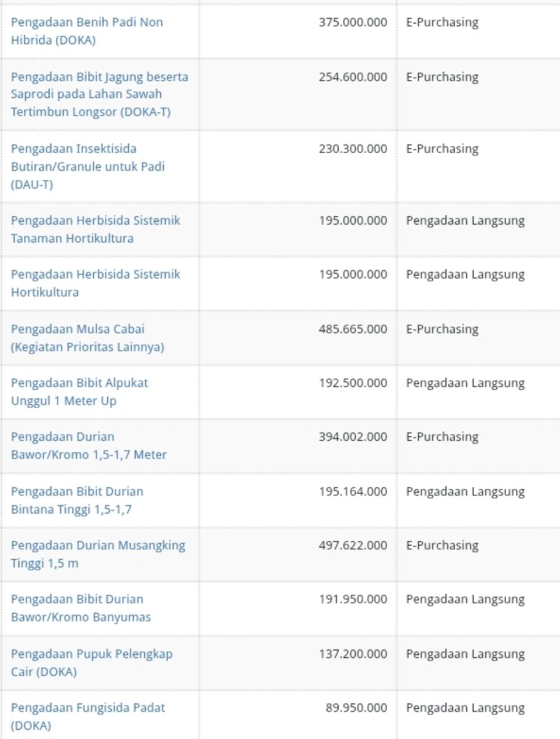Click Pengadaan Bibit Alpukat Unggul link
Image resolution: width=560 pixels, height=739 pixels.
79,392
